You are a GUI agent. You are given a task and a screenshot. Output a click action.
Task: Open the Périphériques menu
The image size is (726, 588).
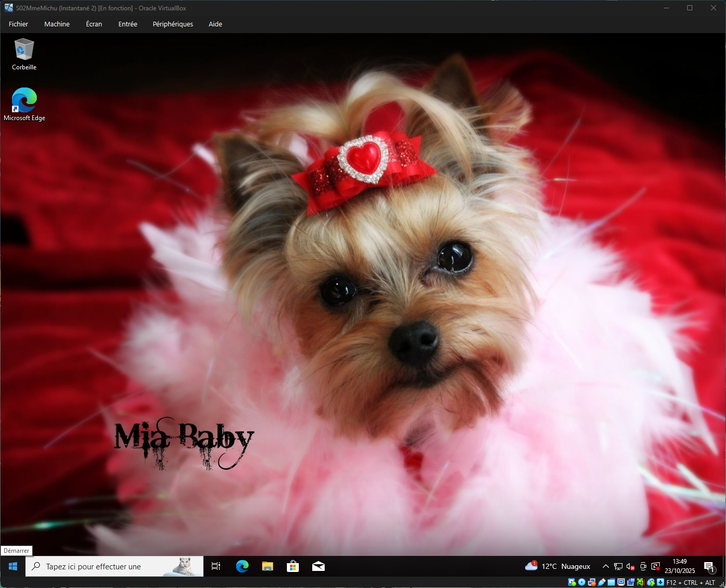(172, 24)
